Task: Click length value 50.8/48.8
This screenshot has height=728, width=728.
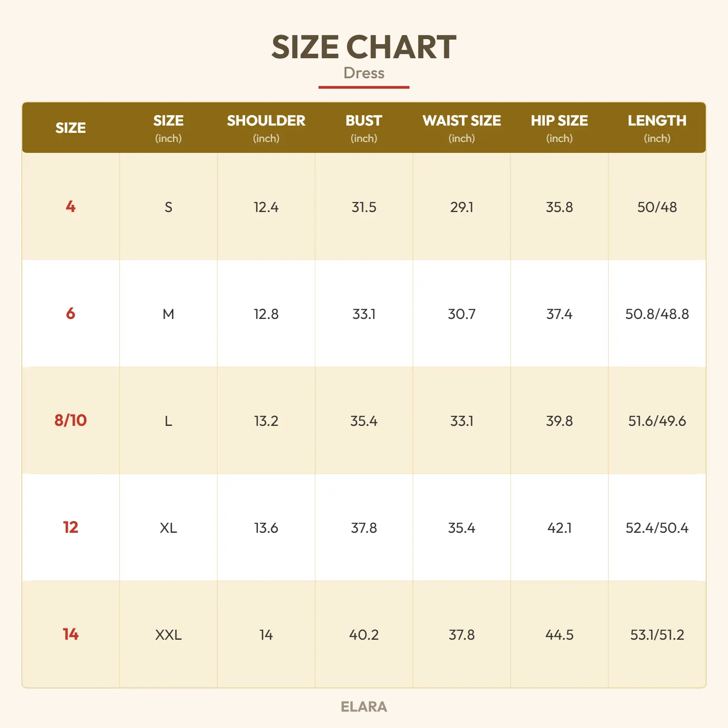Action: click(657, 314)
